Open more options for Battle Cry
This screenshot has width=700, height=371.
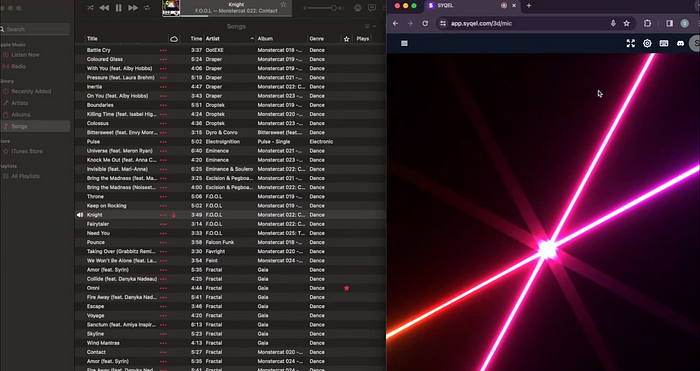(163, 50)
